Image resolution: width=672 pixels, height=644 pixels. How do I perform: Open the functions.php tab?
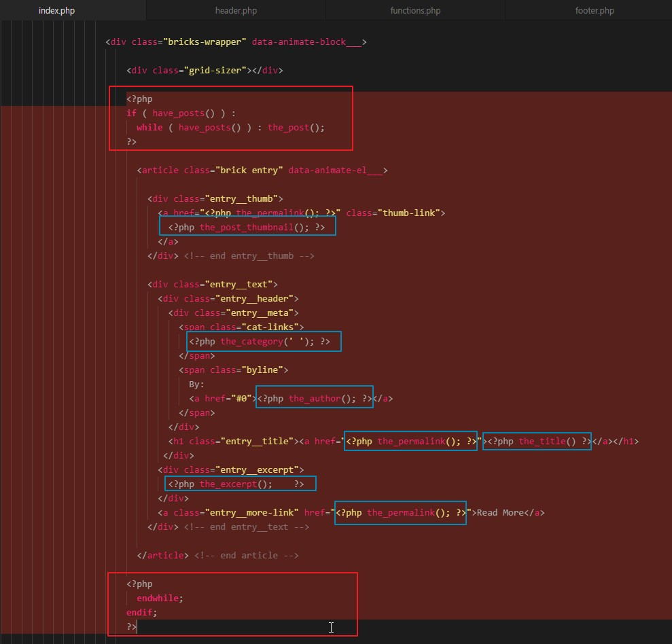point(415,11)
